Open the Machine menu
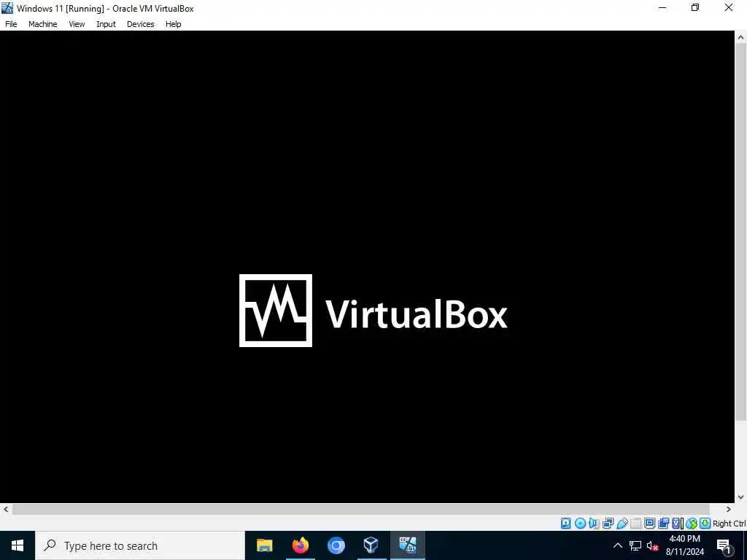Image resolution: width=747 pixels, height=560 pixels. [x=42, y=24]
